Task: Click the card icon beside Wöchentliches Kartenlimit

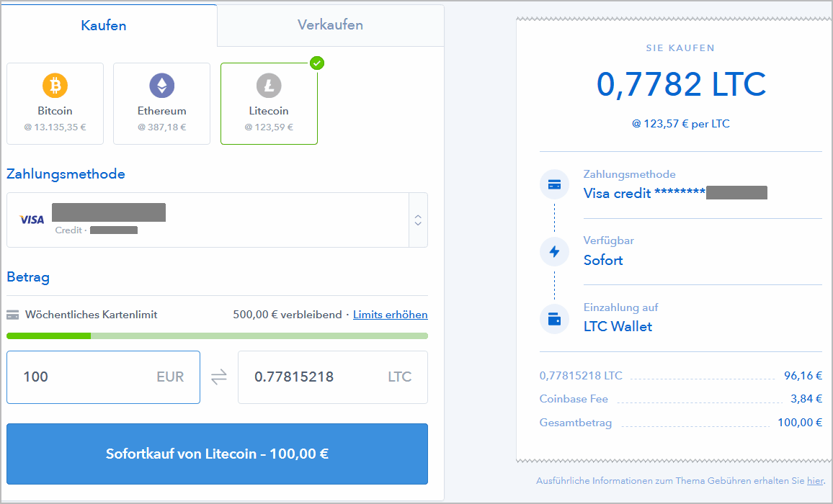Action: point(13,315)
